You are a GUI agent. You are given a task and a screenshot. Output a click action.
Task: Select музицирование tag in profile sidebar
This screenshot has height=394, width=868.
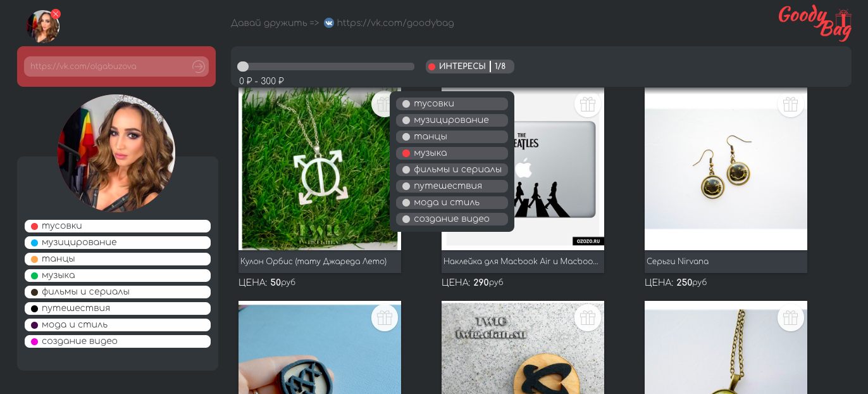pos(118,243)
